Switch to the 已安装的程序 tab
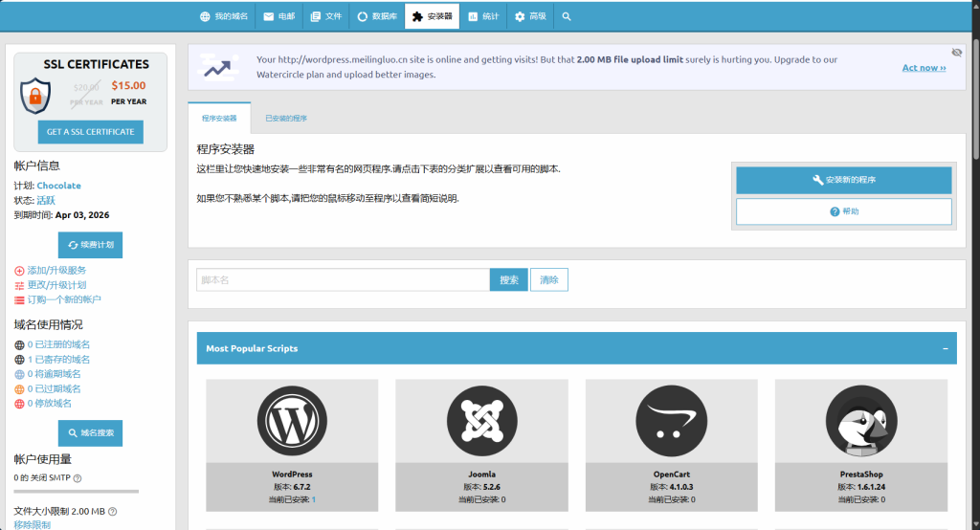980x530 pixels. point(286,119)
